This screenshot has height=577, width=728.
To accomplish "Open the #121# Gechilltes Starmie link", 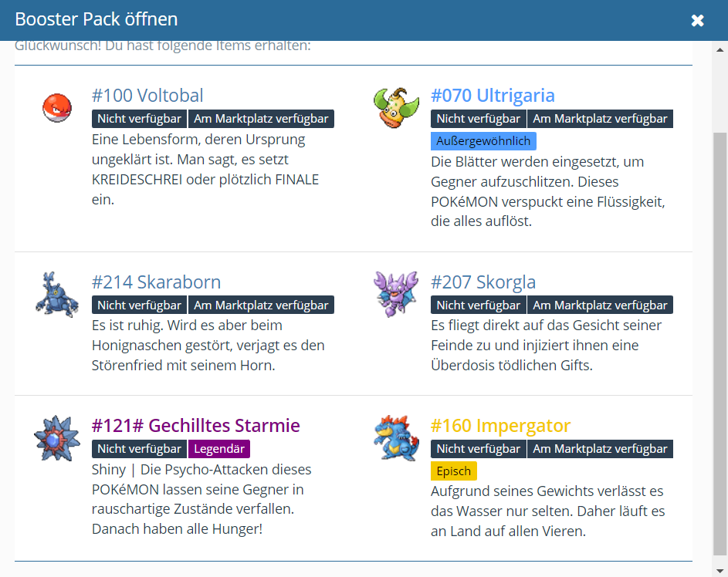I will [x=196, y=426].
